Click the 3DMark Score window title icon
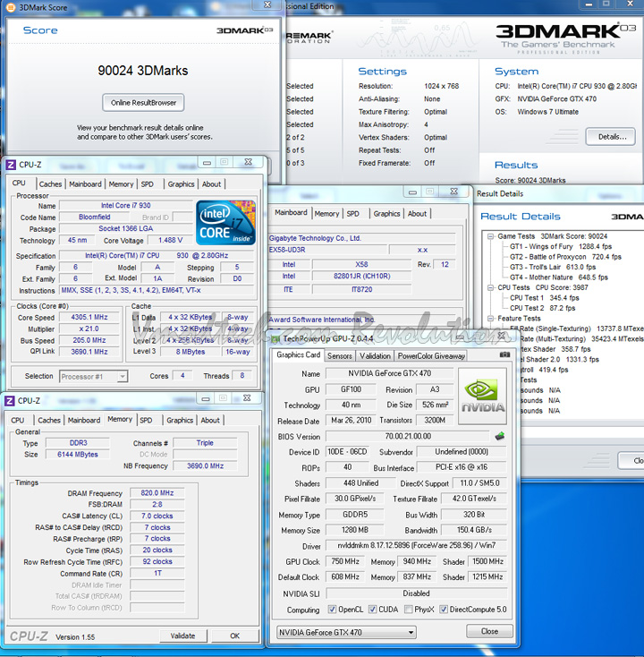This screenshot has width=644, height=657. (x=11, y=7)
